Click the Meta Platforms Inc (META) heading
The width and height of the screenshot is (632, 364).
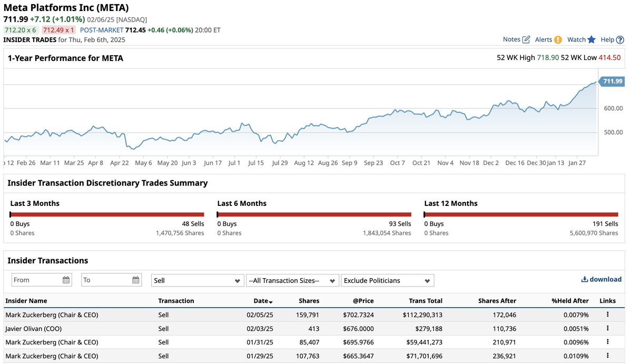pos(66,7)
